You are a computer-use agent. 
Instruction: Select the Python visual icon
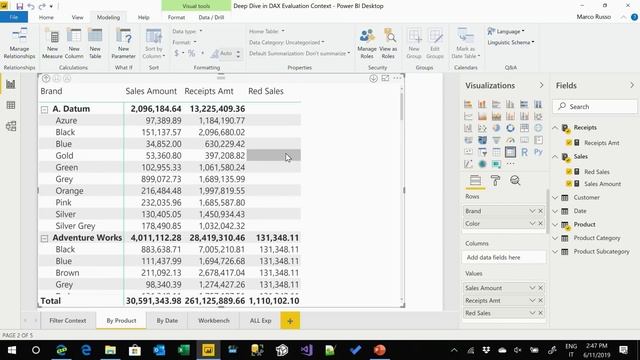538,152
